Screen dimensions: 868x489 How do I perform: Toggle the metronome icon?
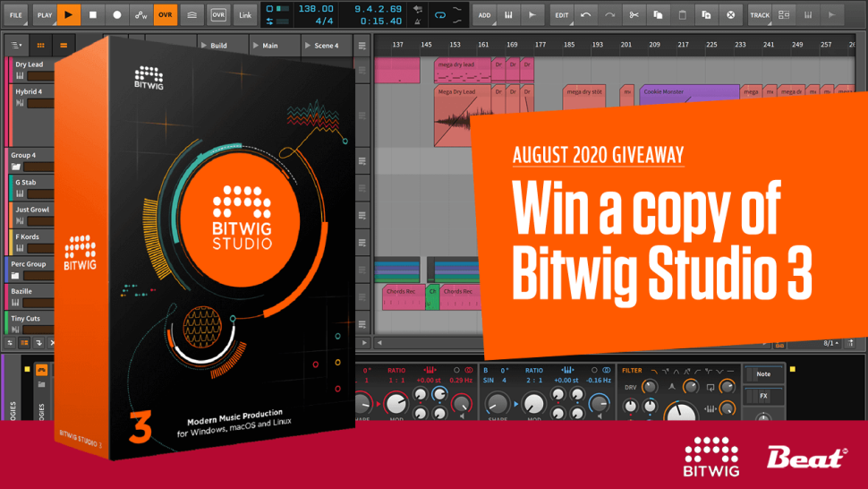pyautogui.click(x=418, y=21)
